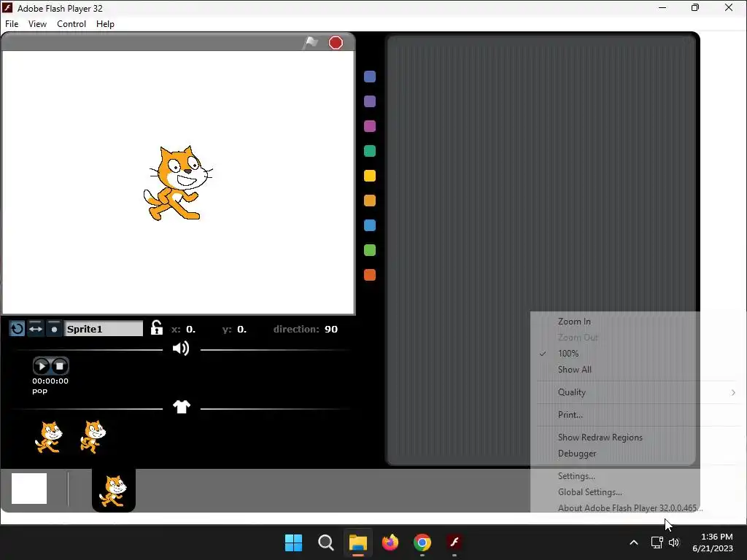Open the volume tray icon
Image resolution: width=747 pixels, height=560 pixels.
tap(674, 542)
